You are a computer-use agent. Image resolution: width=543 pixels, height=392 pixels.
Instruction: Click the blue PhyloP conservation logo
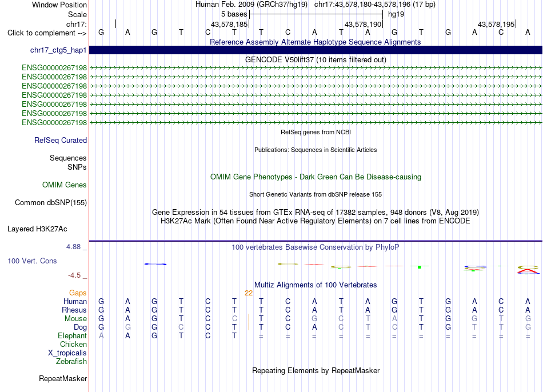[155, 264]
